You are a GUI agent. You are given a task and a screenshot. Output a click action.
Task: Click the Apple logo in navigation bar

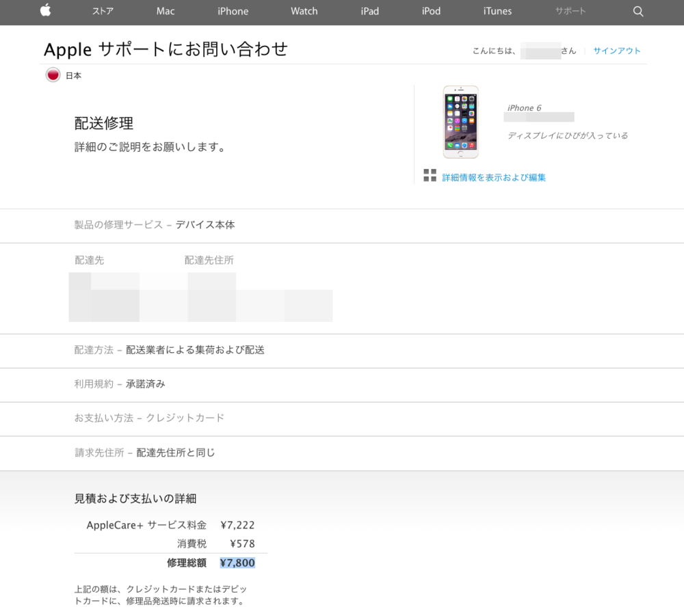click(46, 10)
